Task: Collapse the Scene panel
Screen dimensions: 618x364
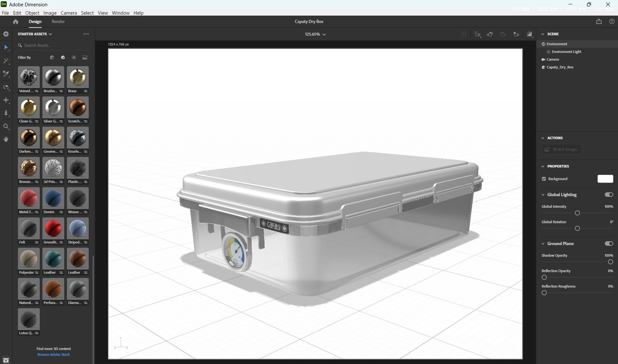Action: (x=543, y=34)
